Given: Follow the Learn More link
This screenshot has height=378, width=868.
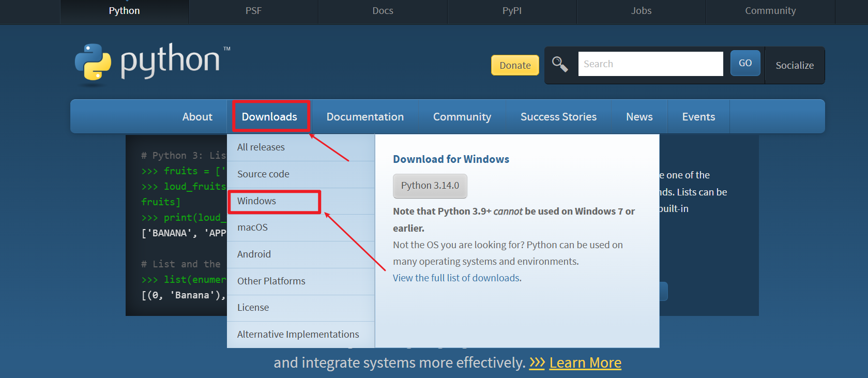Looking at the screenshot, I should click(x=585, y=362).
